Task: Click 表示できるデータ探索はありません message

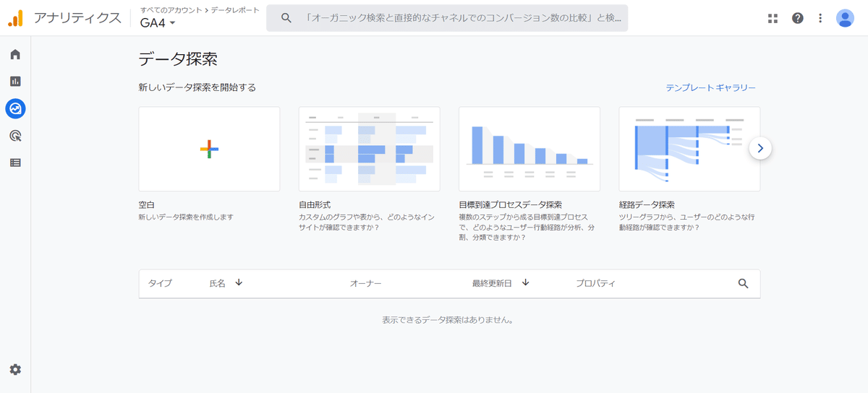Action: tap(448, 319)
